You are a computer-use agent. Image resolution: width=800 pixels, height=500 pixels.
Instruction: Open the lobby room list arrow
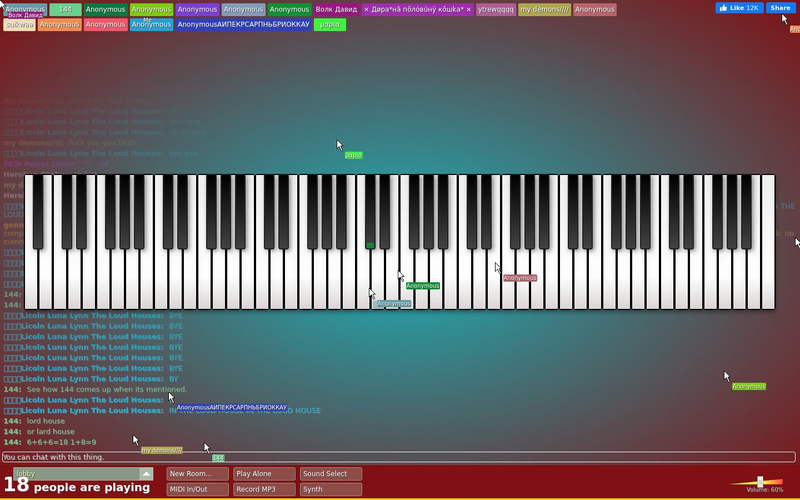146,474
